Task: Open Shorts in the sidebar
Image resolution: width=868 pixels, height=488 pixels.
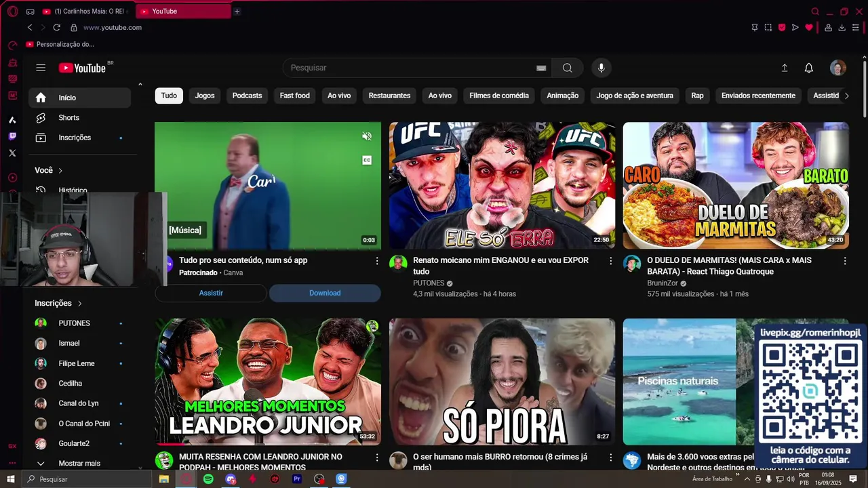Action: pos(80,118)
